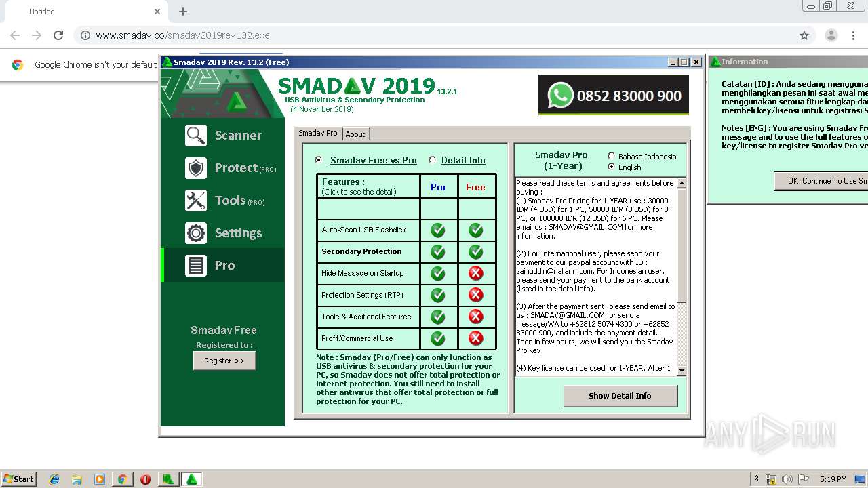
Task: Click red X for Profit/Commercial Use
Action: click(x=476, y=338)
